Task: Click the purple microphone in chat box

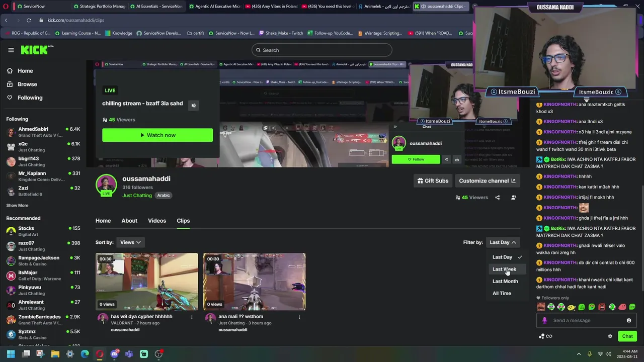Action: pyautogui.click(x=544, y=320)
